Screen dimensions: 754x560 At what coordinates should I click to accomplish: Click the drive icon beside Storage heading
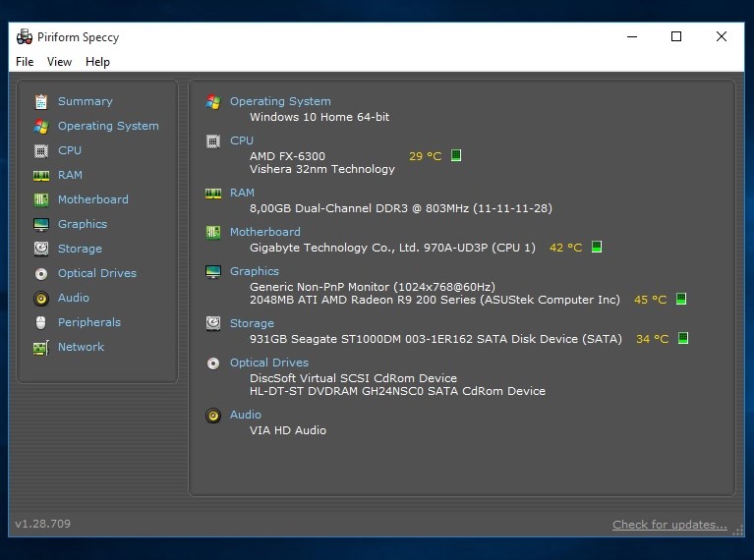click(213, 323)
